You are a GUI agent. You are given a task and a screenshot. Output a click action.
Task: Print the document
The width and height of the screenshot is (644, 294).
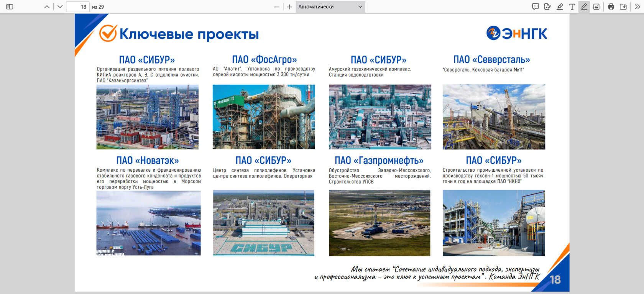coord(611,7)
